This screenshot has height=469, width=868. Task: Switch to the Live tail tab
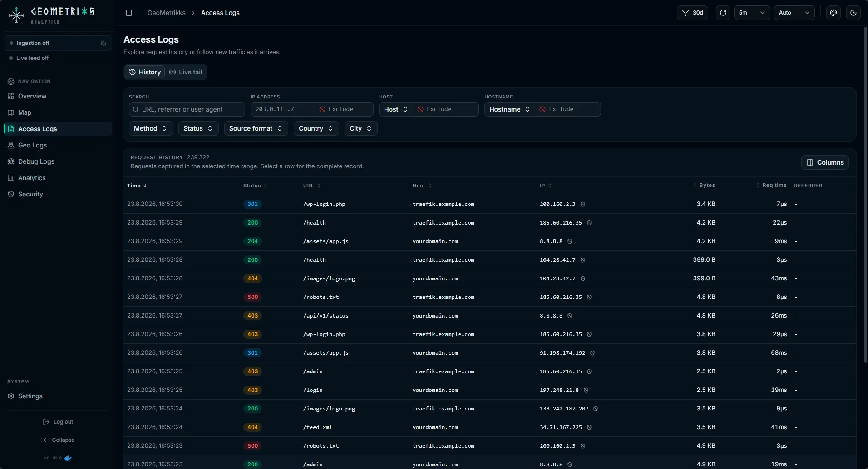[x=186, y=72]
